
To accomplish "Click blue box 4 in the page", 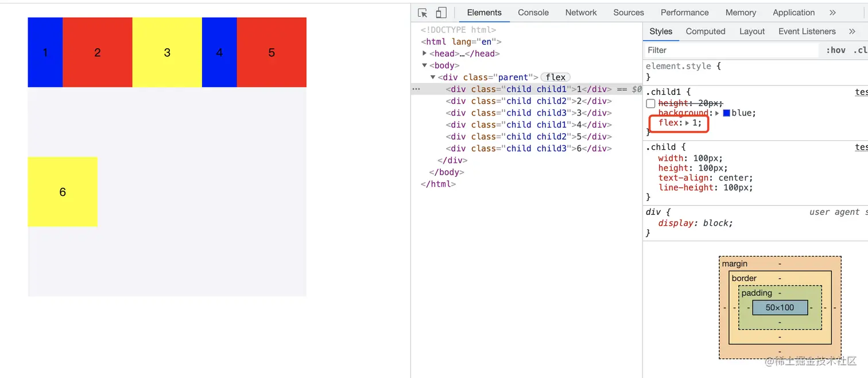I will coord(219,52).
